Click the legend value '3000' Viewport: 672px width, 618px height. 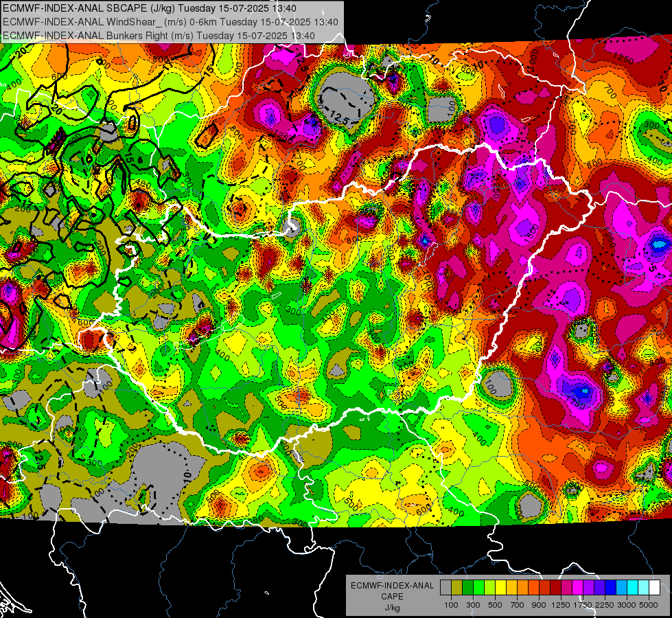pyautogui.click(x=627, y=605)
